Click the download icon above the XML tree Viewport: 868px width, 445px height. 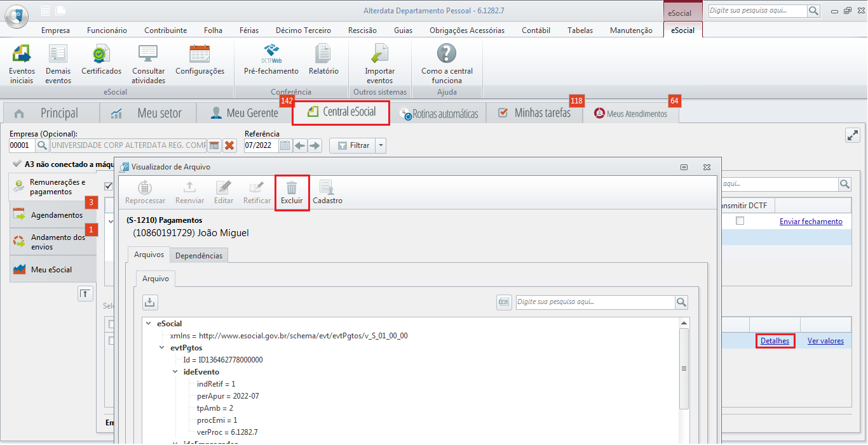(150, 302)
